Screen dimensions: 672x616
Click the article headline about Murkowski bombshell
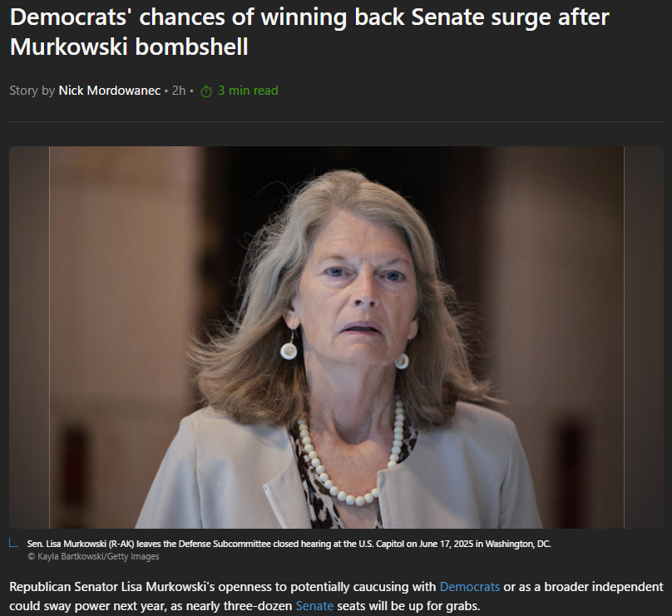[x=309, y=32]
